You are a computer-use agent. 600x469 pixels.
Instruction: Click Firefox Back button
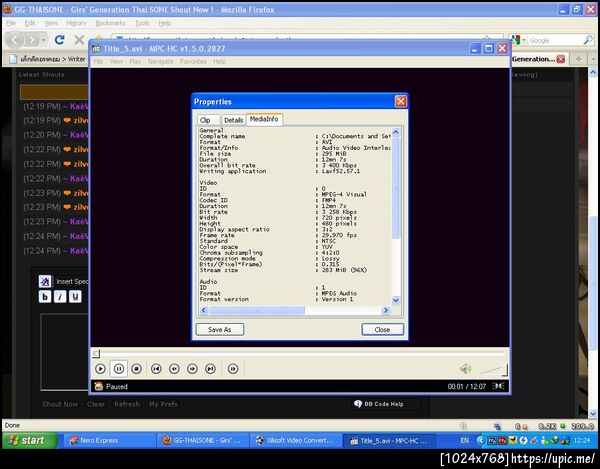[x=15, y=40]
